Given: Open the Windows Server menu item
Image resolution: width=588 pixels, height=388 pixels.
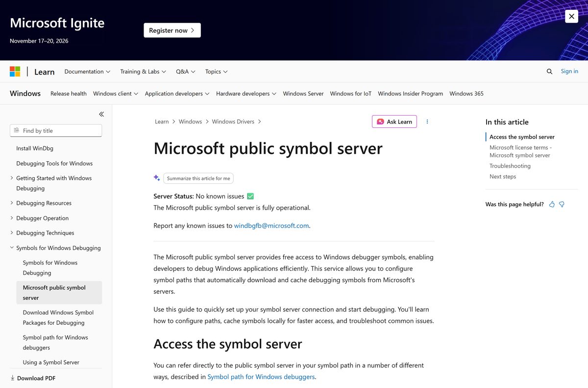Looking at the screenshot, I should [x=303, y=94].
